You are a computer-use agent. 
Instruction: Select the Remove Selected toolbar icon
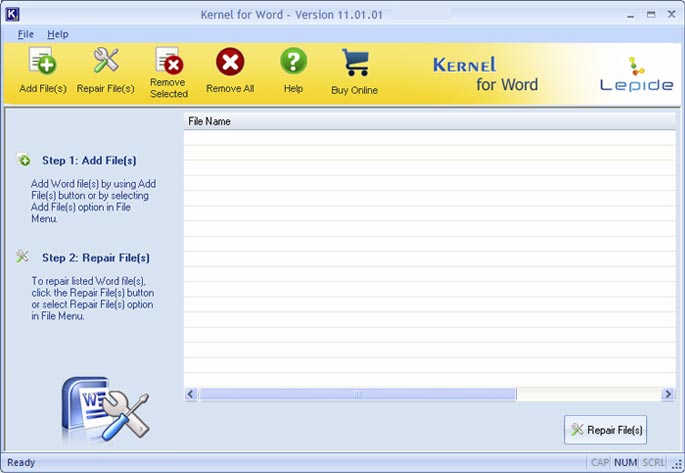[168, 62]
